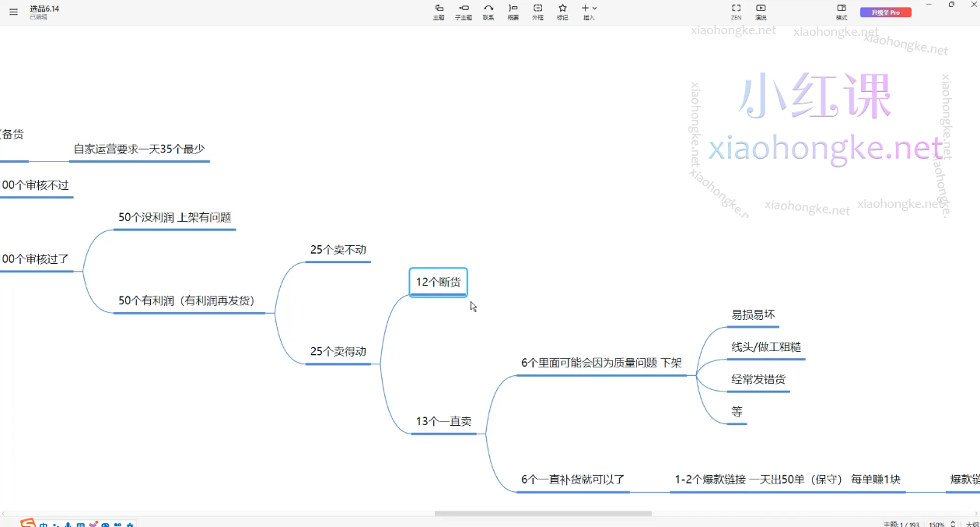Select the node 线头/做工粗糙
Viewport: 980px width, 527px height.
click(x=766, y=347)
